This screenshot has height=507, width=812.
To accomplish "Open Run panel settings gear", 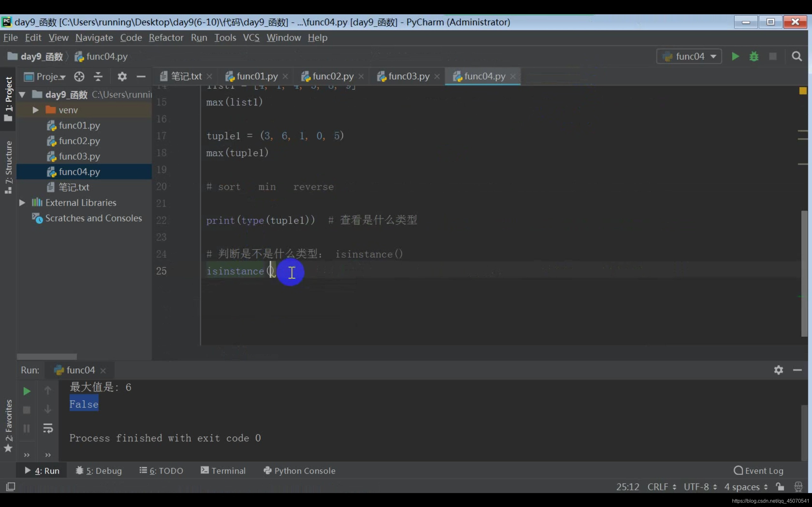I will (778, 370).
